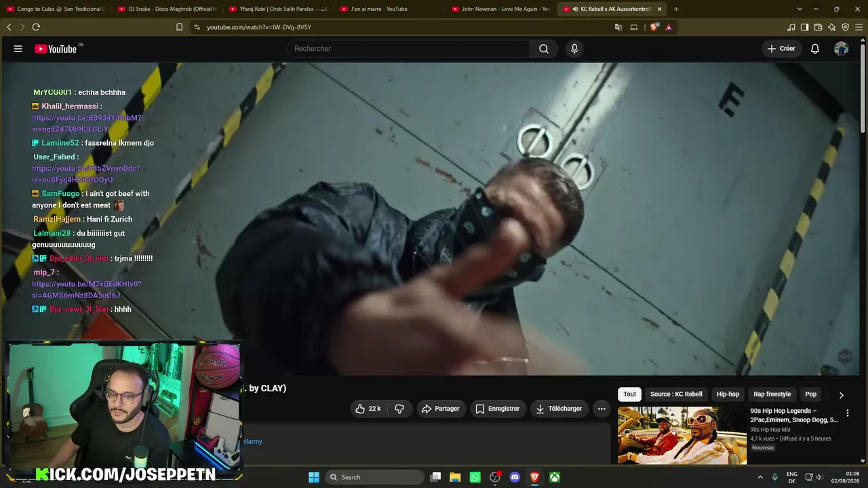868x488 pixels.
Task: Expand the tab search dropdown arrow
Action: tap(800, 9)
